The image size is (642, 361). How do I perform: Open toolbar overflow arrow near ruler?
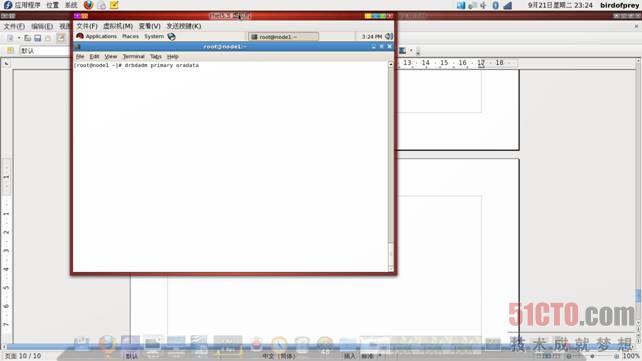pyautogui.click(x=418, y=51)
